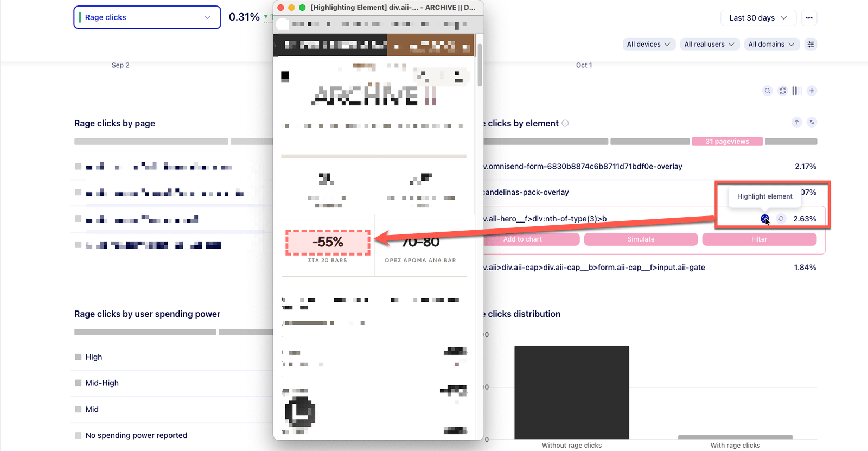Click the columns layout icon above the tables
The image size is (868, 451).
tap(796, 91)
